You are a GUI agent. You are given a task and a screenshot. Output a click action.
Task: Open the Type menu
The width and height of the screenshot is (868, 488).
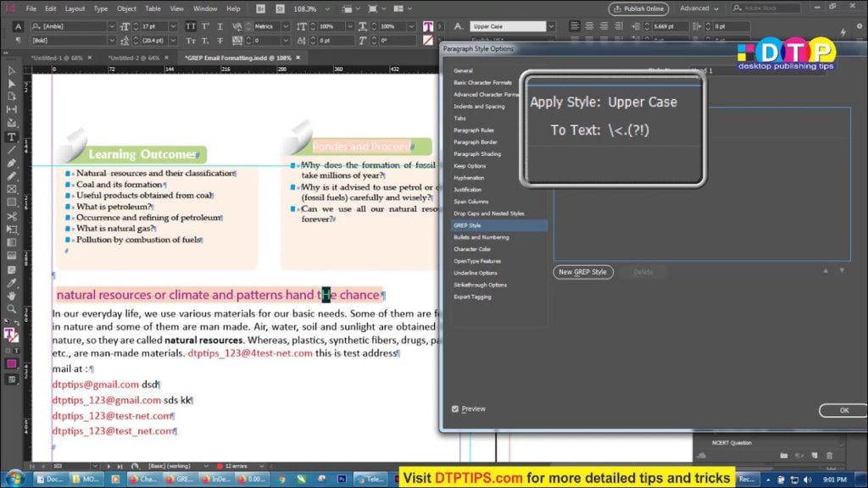coord(101,8)
